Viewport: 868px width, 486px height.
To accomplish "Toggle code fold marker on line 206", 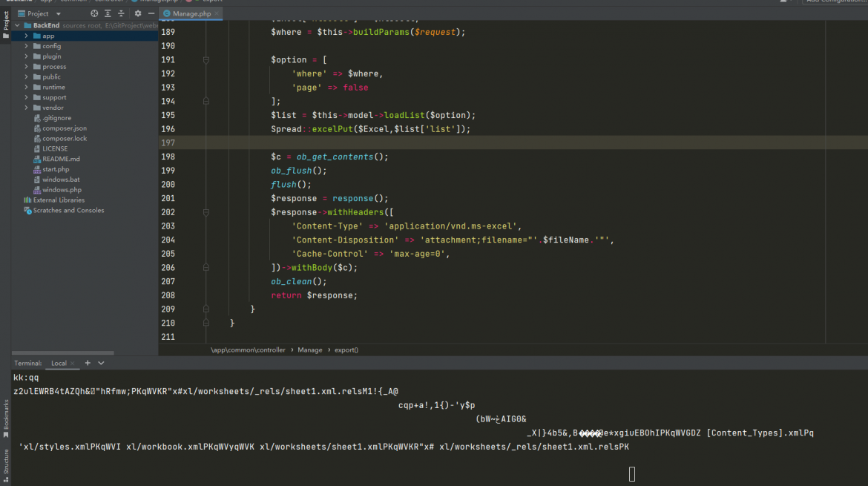I will tap(206, 267).
